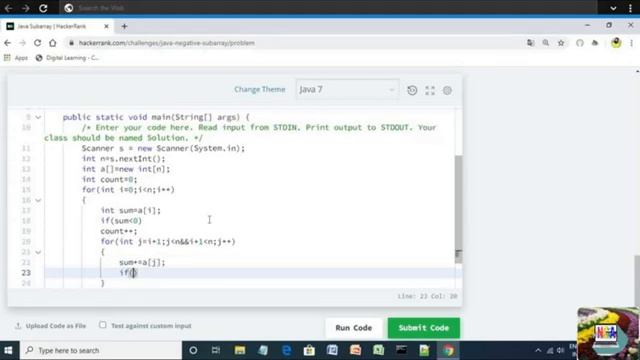This screenshot has height=360, width=640.
Task: Open Word from taskbar
Action: [332, 350]
